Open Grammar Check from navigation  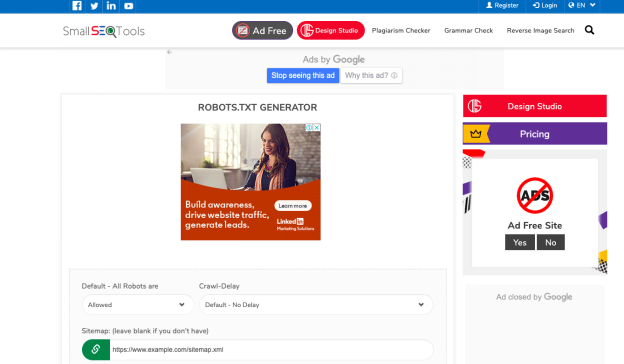pos(468,30)
